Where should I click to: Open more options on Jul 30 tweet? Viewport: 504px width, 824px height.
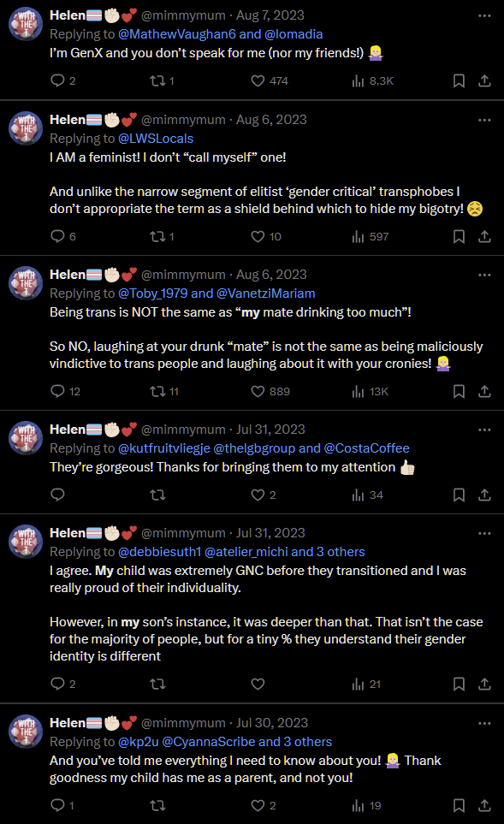(484, 723)
